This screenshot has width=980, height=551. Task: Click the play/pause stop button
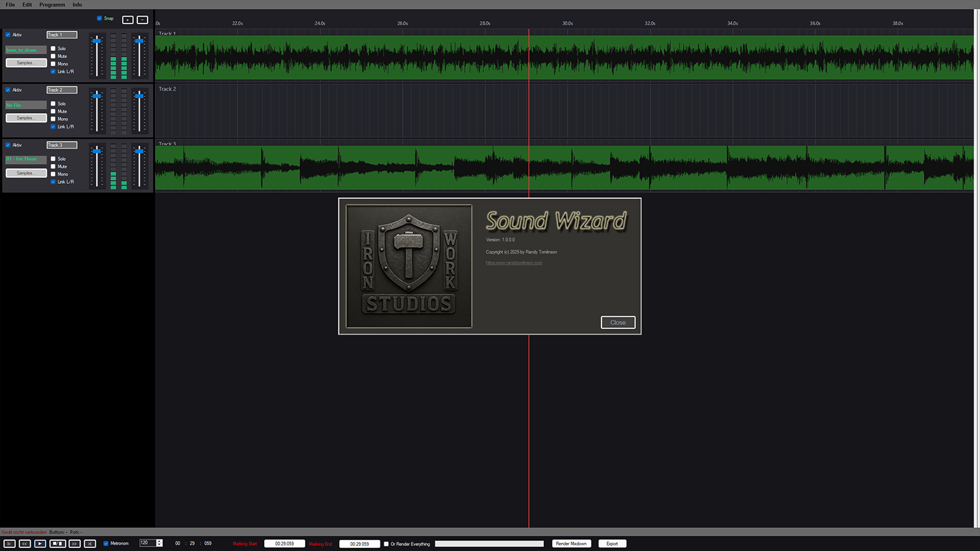pos(57,543)
